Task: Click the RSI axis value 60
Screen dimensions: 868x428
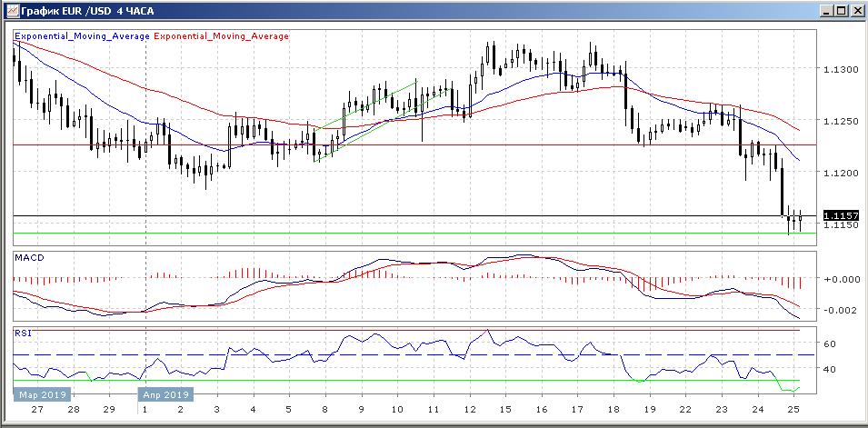Action: [x=829, y=344]
